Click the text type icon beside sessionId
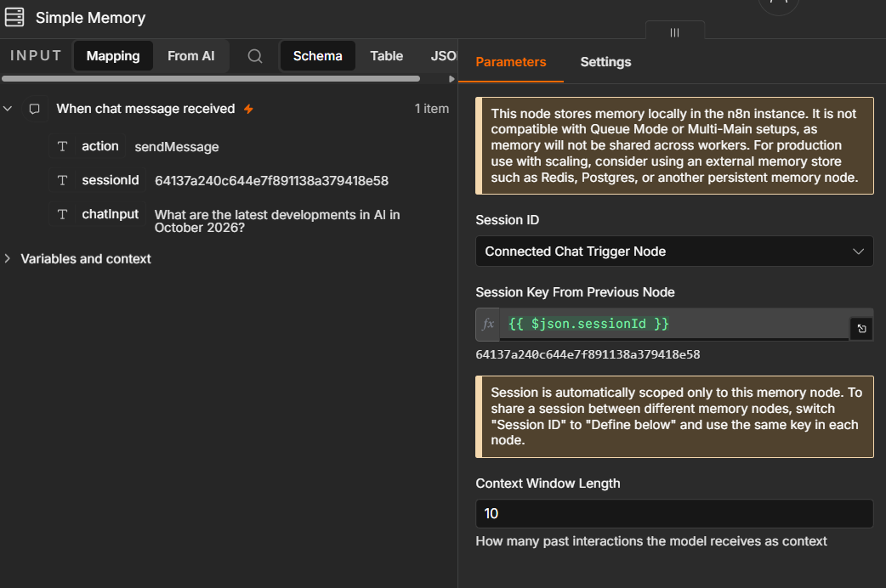 tap(63, 180)
